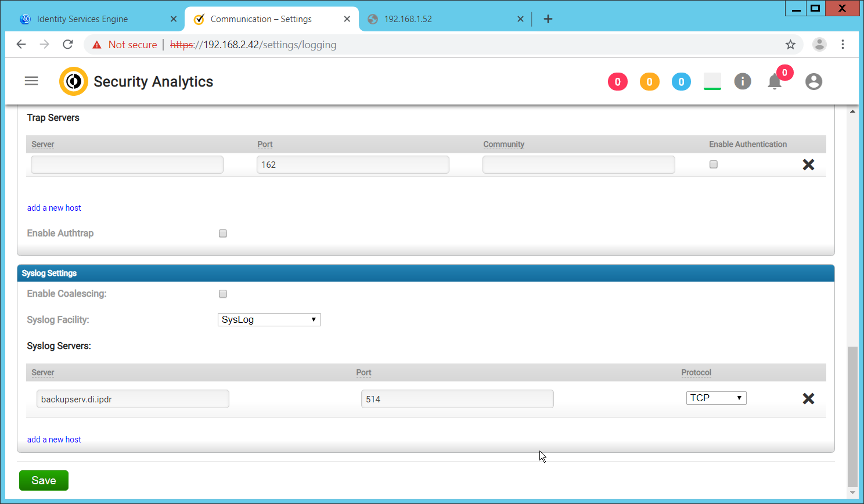Viewport: 864px width, 504px height.
Task: Switch to Identity Services Engine tab
Action: pyautogui.click(x=82, y=19)
